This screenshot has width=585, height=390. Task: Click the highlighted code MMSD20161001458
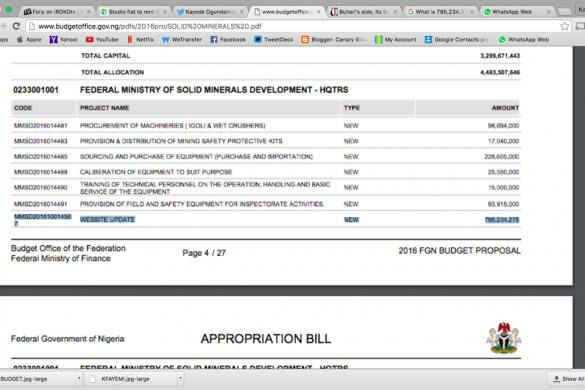click(x=43, y=220)
